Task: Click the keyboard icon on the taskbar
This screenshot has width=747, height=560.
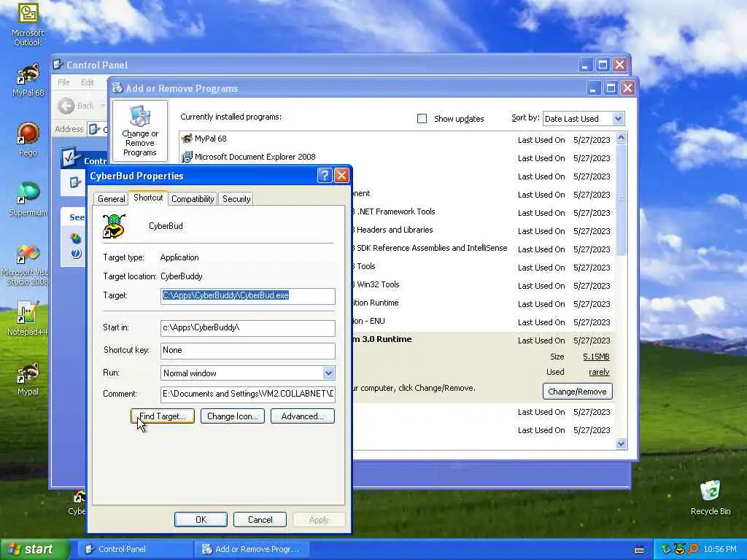Action: click(639, 550)
